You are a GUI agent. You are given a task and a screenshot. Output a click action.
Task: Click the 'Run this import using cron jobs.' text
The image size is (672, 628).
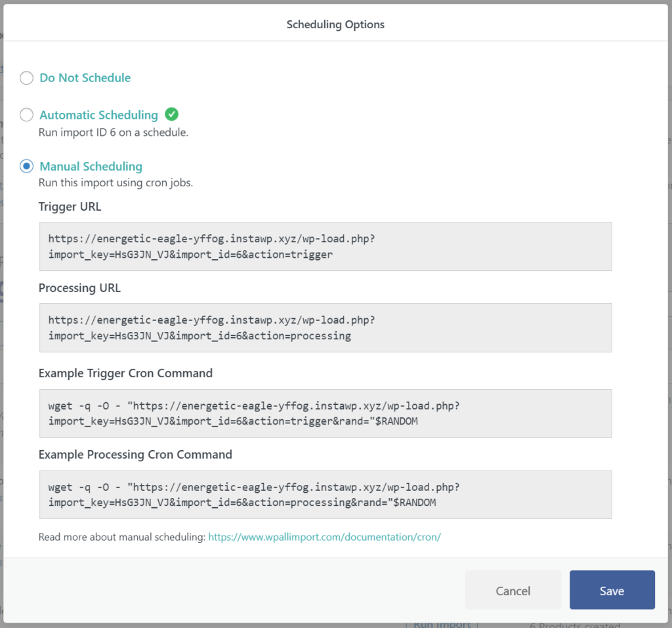115,182
